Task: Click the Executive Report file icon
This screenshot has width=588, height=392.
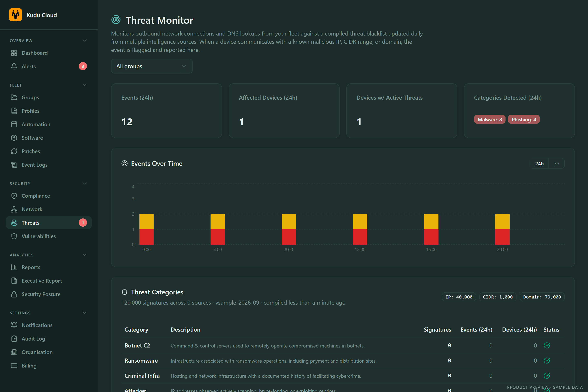Action: [x=14, y=281]
